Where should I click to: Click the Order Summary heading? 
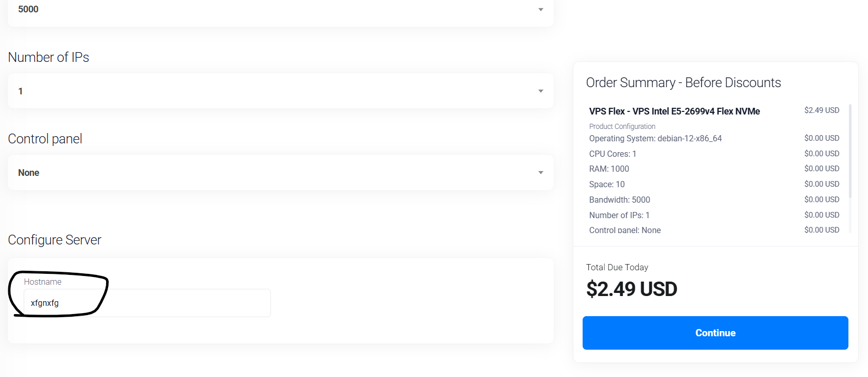(x=683, y=83)
